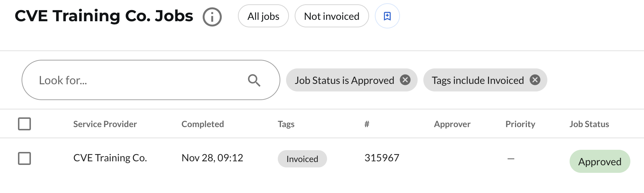
Task: Open the Invoiced tag on the job
Action: tap(302, 159)
